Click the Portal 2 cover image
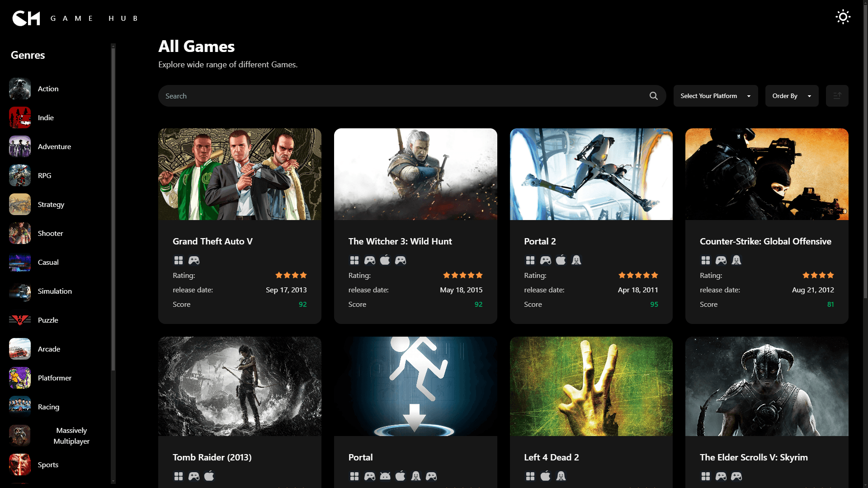Viewport: 868px width, 488px height. pyautogui.click(x=591, y=174)
